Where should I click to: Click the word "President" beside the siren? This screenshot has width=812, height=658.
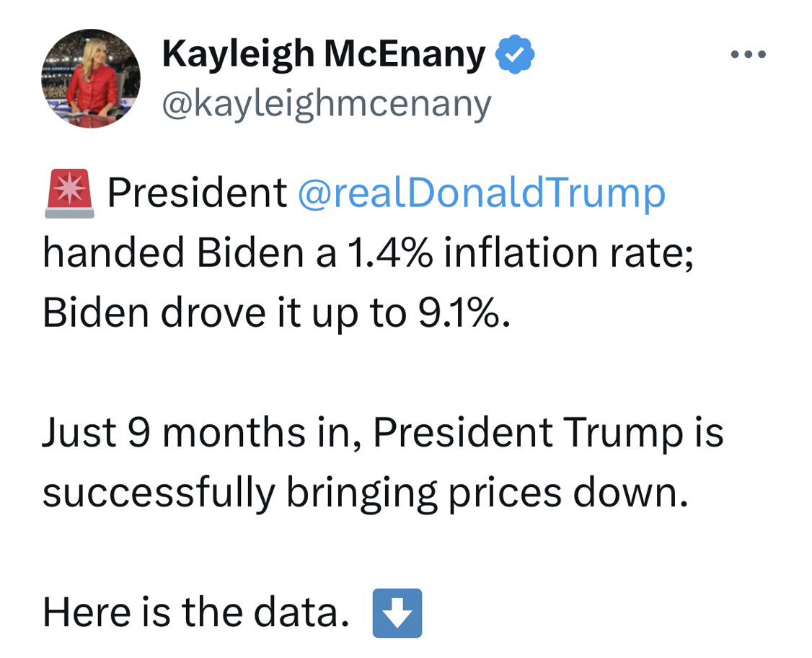198,193
